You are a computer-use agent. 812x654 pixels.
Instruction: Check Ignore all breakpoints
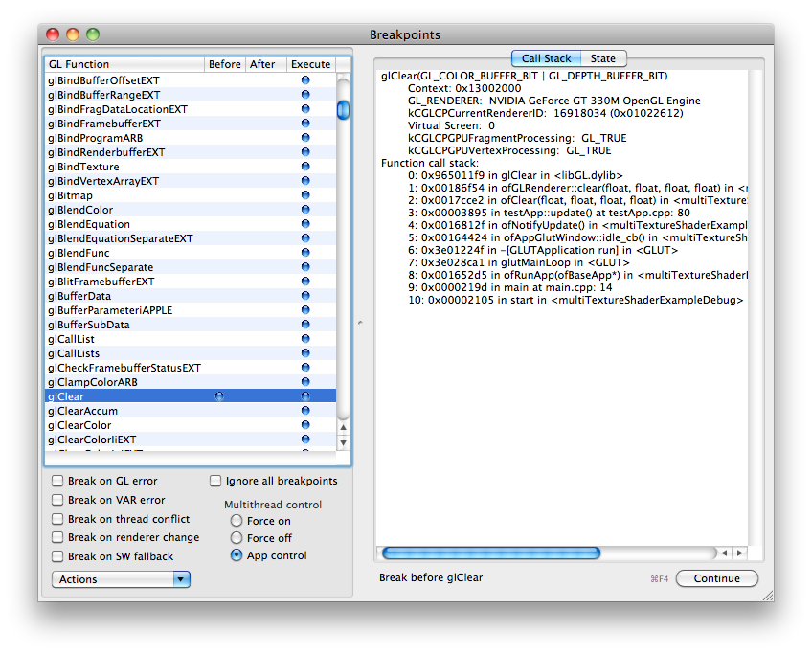215,481
